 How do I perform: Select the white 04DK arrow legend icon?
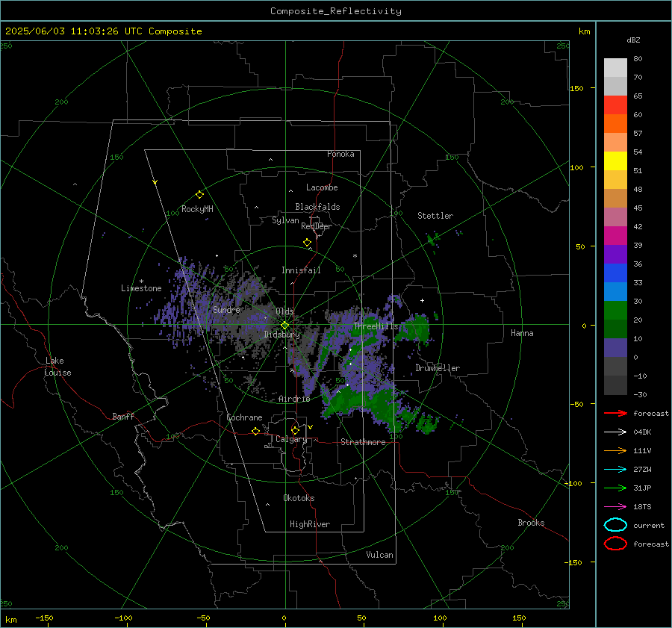click(x=615, y=432)
